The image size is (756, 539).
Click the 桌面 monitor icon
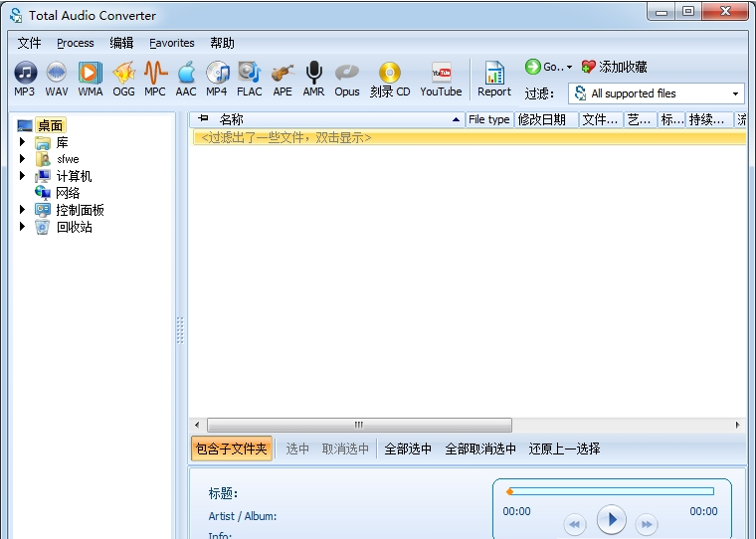click(25, 126)
